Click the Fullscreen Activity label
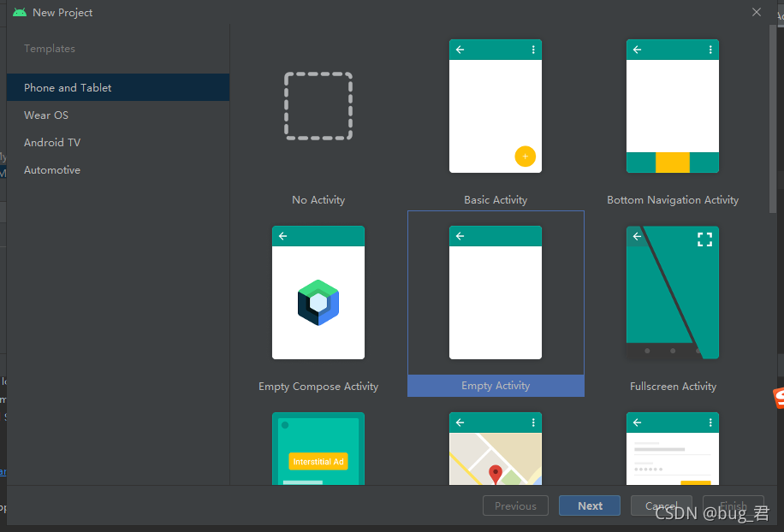 pyautogui.click(x=673, y=386)
